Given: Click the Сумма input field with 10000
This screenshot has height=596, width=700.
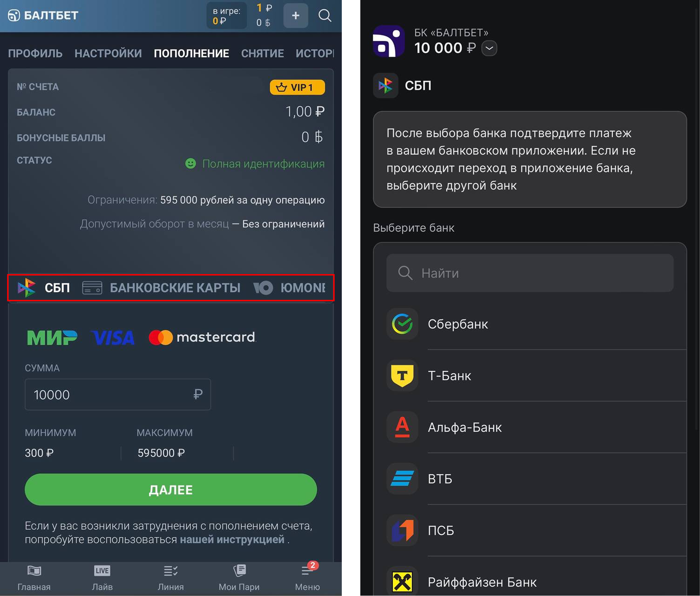Looking at the screenshot, I should click(117, 395).
